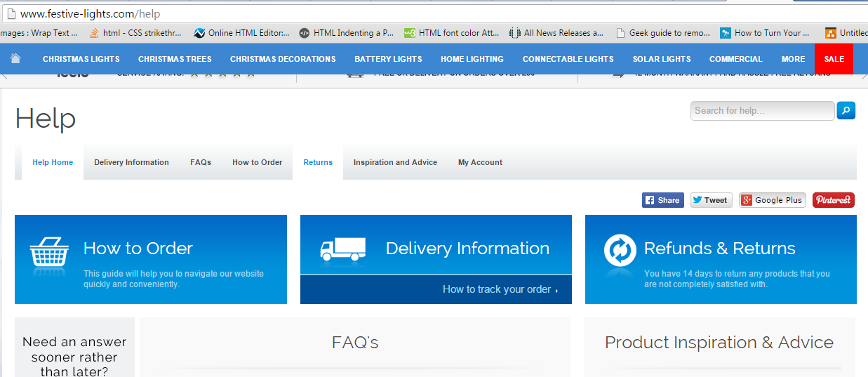Open Solar Lights menu
Viewport: 868px width, 377px height.
pos(662,59)
